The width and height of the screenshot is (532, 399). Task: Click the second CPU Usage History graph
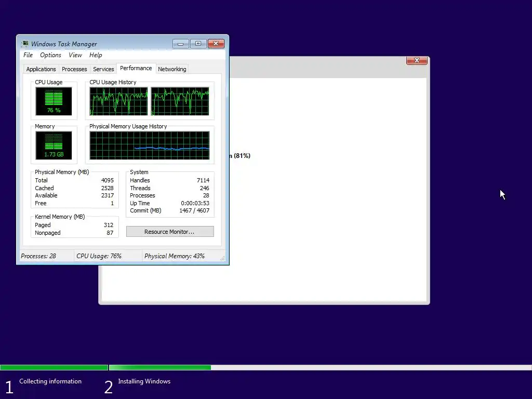pos(180,101)
